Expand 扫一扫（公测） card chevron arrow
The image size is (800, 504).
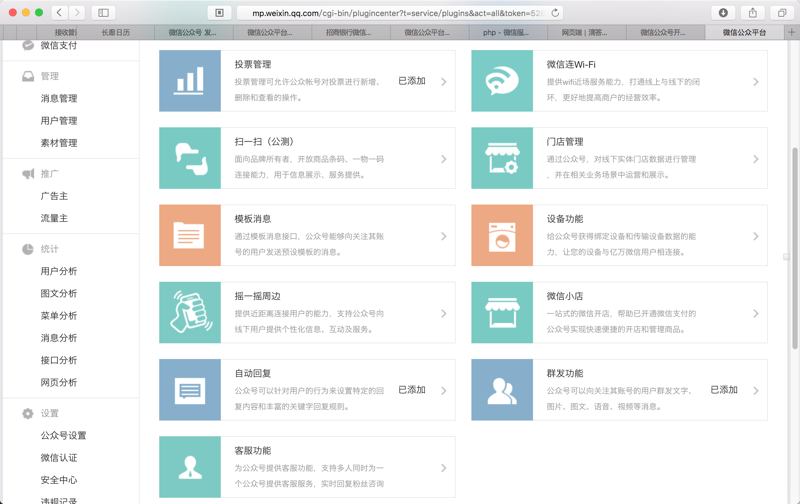(x=444, y=159)
